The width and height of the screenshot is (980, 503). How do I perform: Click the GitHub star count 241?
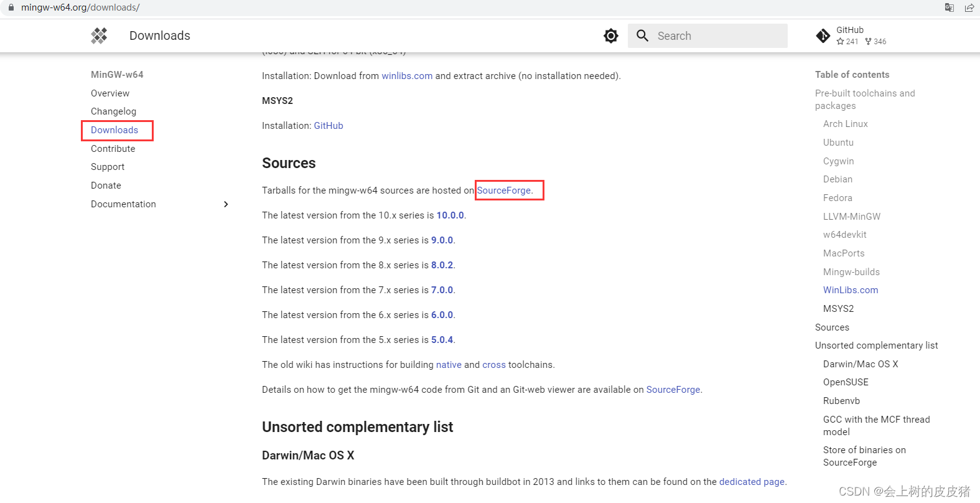[847, 42]
